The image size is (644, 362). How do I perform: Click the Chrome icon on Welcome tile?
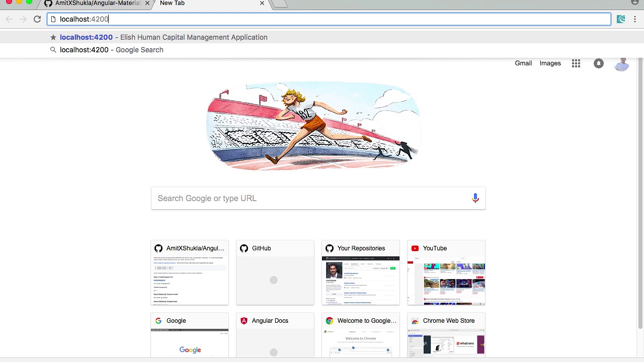[x=330, y=321]
